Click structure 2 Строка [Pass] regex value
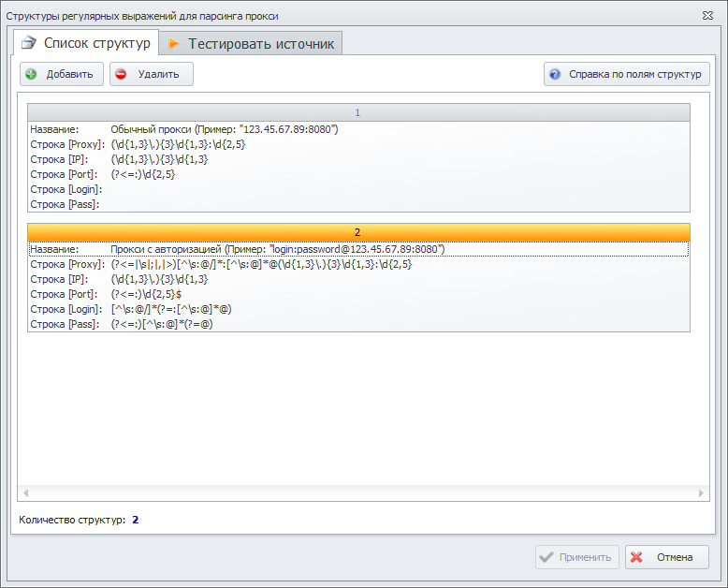 (162, 324)
